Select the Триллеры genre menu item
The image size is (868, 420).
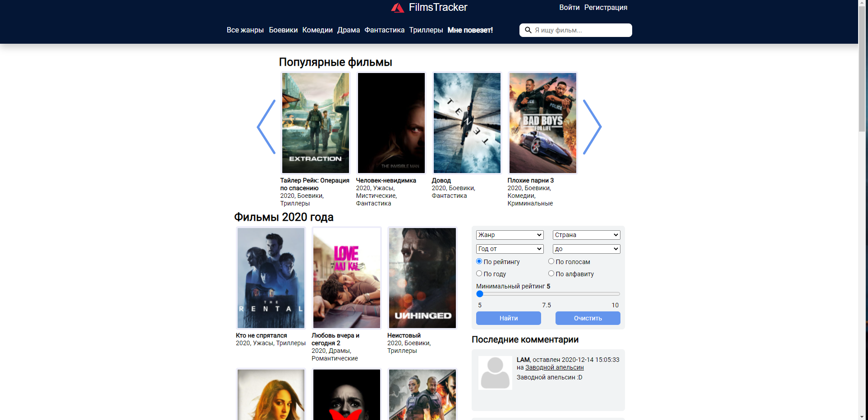(426, 30)
